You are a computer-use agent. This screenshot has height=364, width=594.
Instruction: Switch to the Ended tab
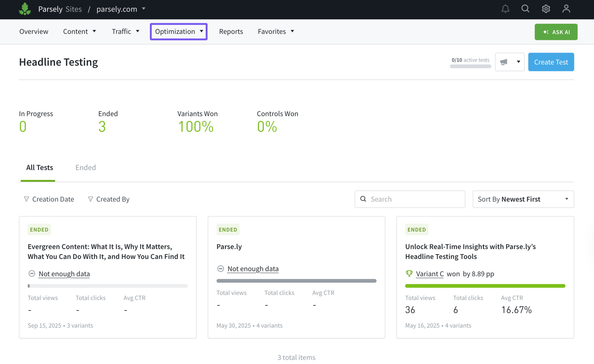[86, 167]
